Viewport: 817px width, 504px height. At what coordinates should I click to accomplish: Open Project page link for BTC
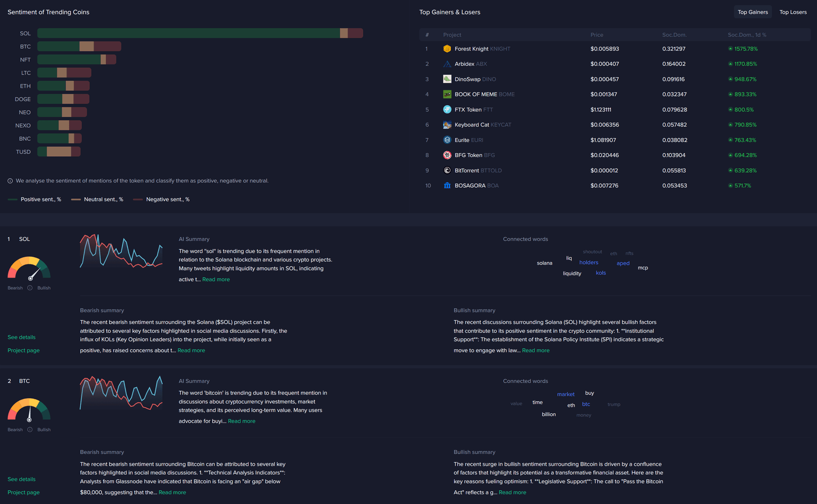(23, 492)
